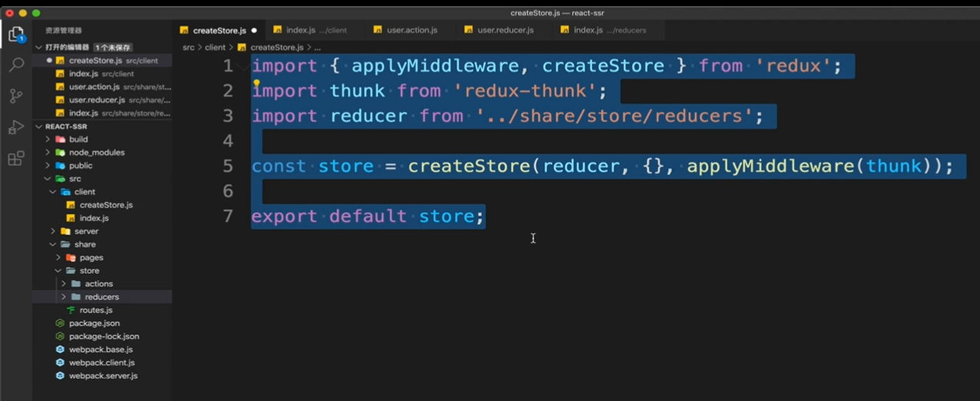The width and height of the screenshot is (980, 401).
Task: Click 'redux-thunk' string on line 2
Action: coord(526,91)
